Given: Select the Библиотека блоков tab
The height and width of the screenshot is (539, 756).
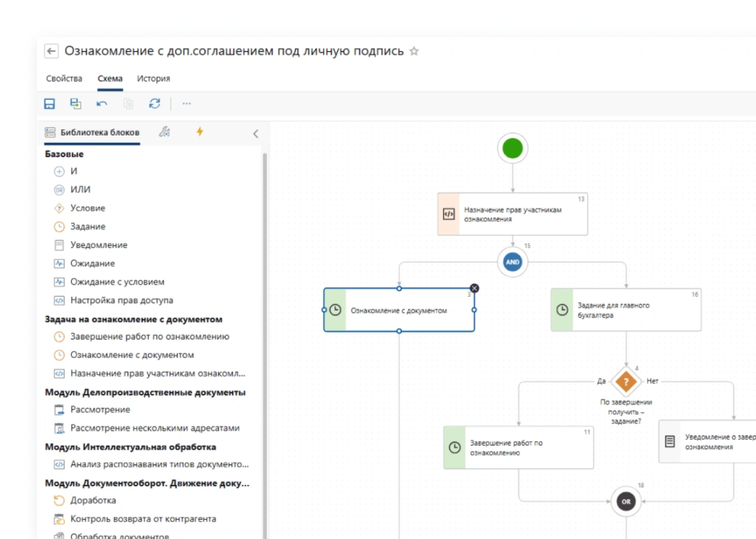Looking at the screenshot, I should pyautogui.click(x=92, y=133).
